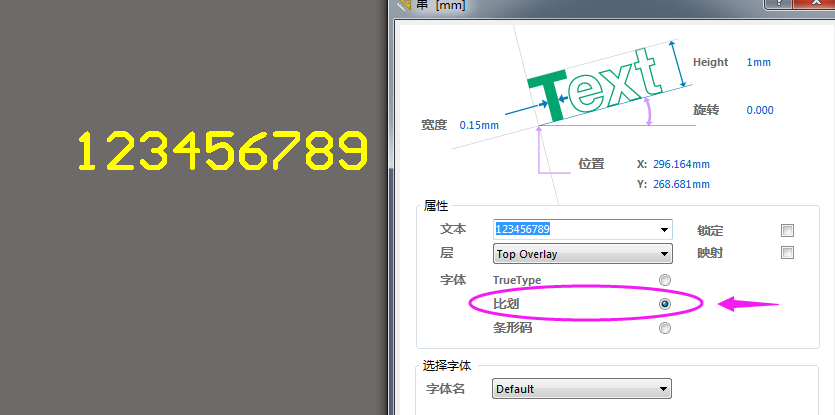The width and height of the screenshot is (835, 415).
Task: Expand the 层 Top Overlay layer dropdown
Action: pos(664,254)
